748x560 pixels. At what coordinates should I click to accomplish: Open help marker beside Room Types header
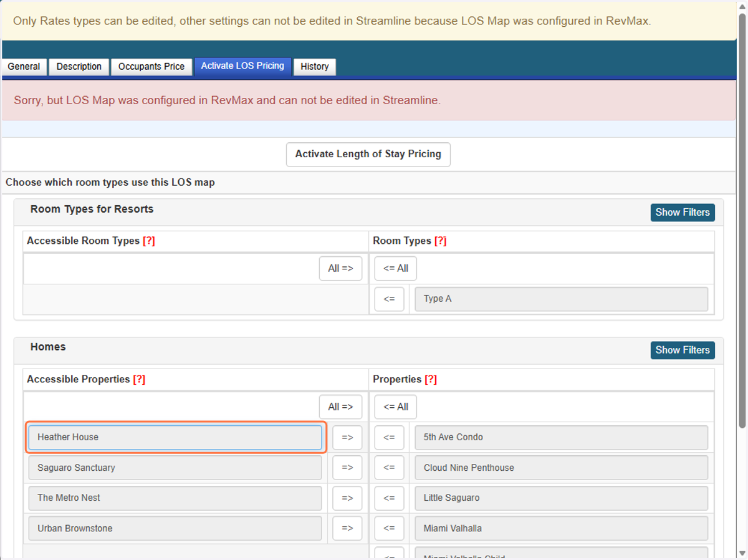[x=440, y=241]
